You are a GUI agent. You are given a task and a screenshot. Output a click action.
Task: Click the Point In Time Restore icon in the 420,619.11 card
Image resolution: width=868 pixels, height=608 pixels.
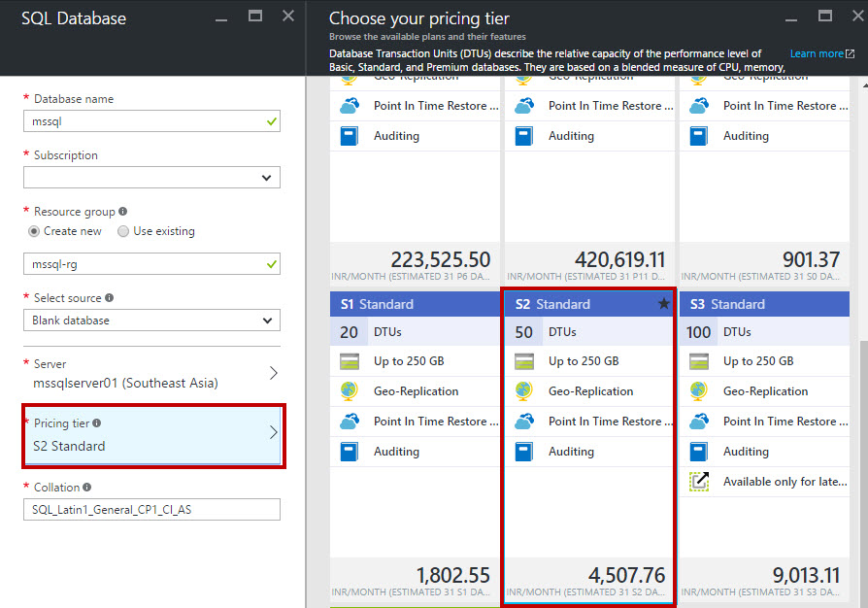(524, 106)
